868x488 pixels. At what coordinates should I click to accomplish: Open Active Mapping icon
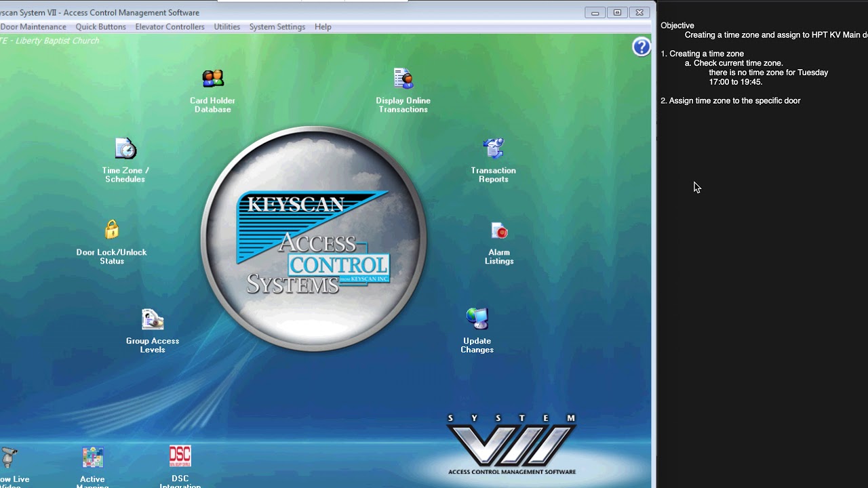click(93, 457)
